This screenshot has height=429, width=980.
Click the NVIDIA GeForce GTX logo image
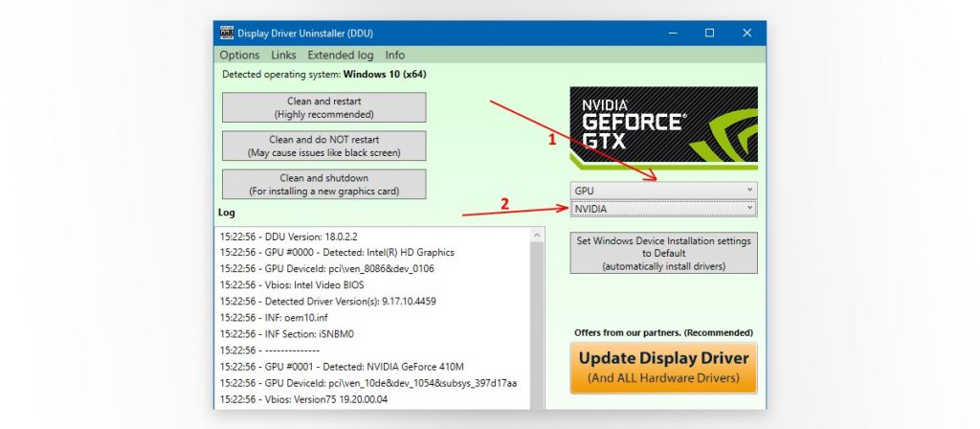point(663,127)
